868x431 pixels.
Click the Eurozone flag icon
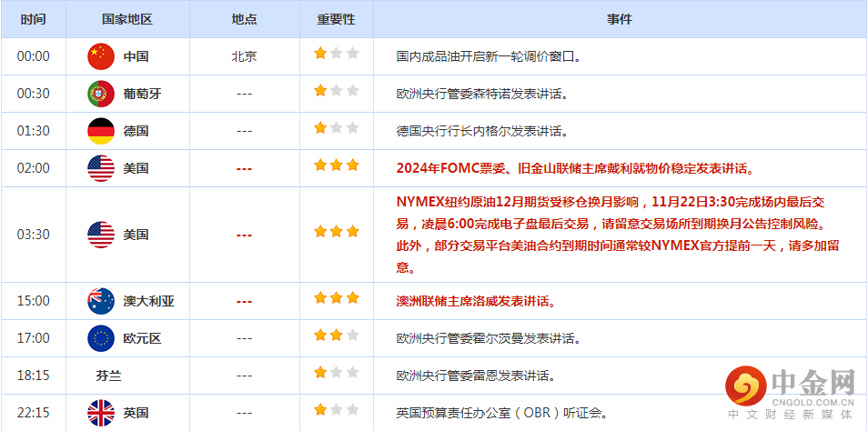(x=101, y=338)
